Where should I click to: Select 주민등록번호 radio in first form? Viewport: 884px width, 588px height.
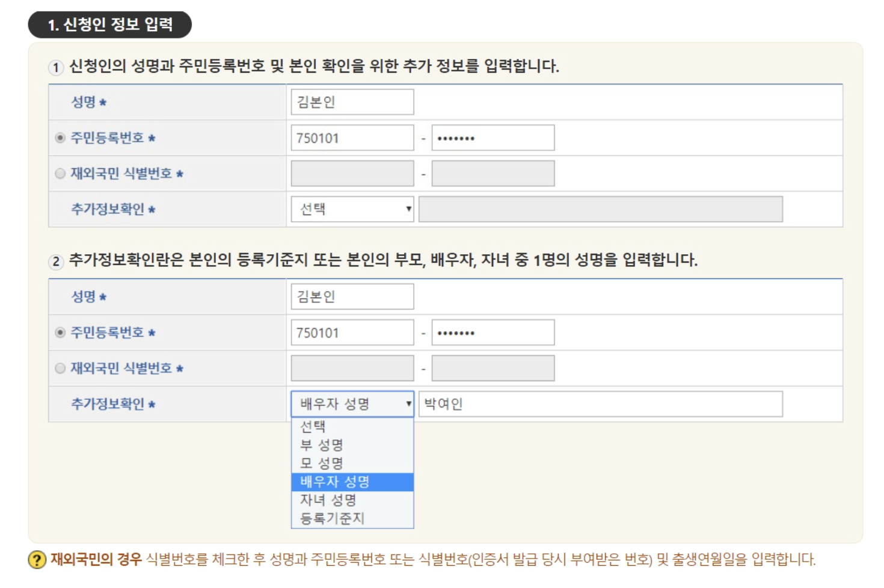(60, 138)
